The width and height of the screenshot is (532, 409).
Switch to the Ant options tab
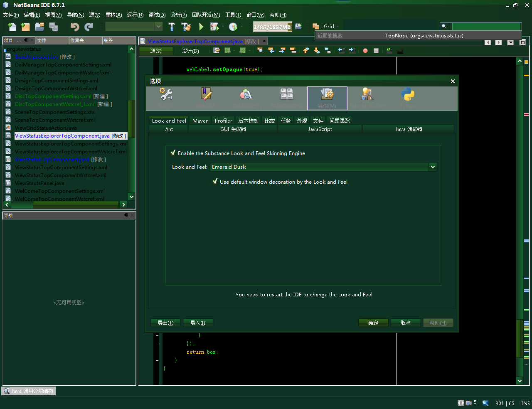click(x=169, y=129)
